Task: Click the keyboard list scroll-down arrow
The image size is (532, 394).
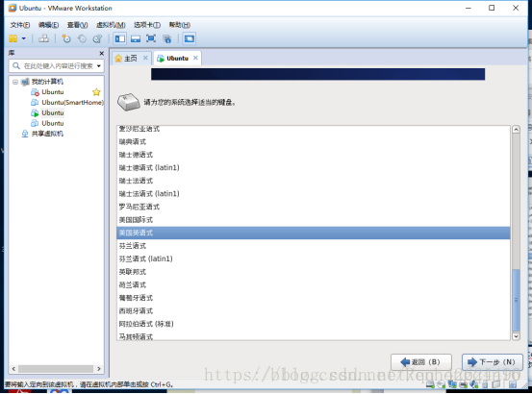Action: (x=516, y=336)
